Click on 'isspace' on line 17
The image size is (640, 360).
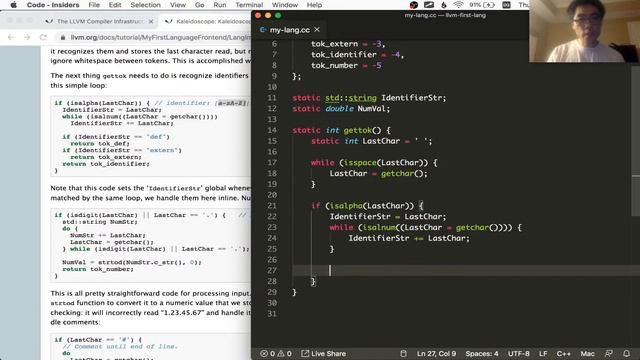click(x=360, y=162)
